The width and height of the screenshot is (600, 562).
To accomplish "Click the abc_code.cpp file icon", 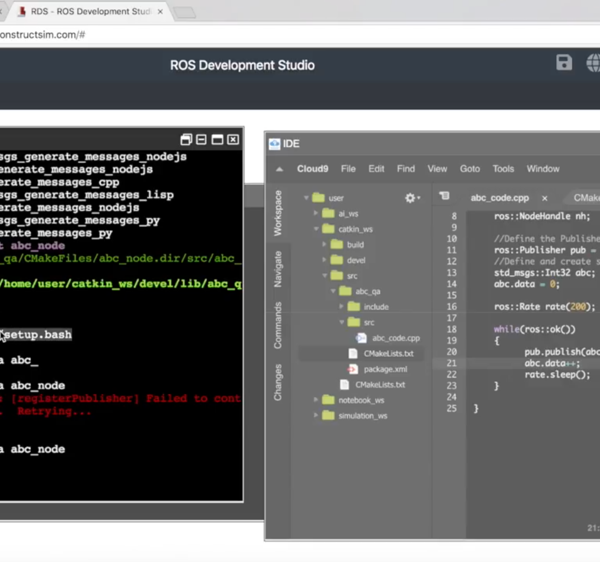I will point(361,338).
